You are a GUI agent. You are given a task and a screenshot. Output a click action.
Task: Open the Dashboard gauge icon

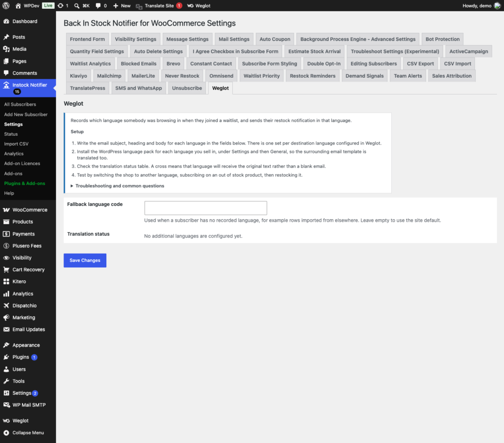point(6,21)
